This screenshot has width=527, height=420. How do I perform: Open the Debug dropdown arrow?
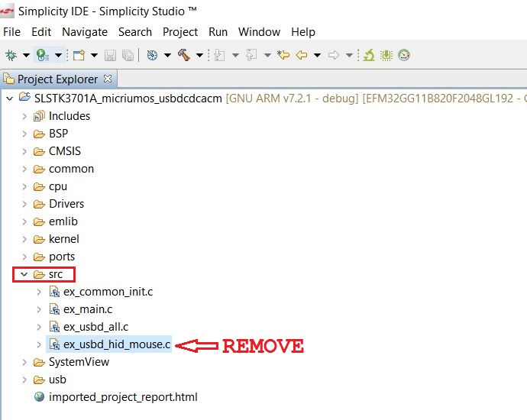point(26,55)
